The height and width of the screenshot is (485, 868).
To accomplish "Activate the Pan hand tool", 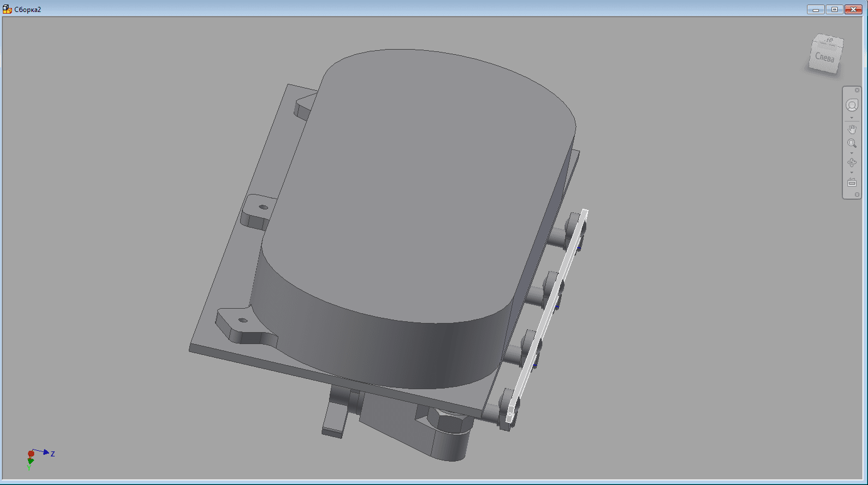I will (851, 130).
